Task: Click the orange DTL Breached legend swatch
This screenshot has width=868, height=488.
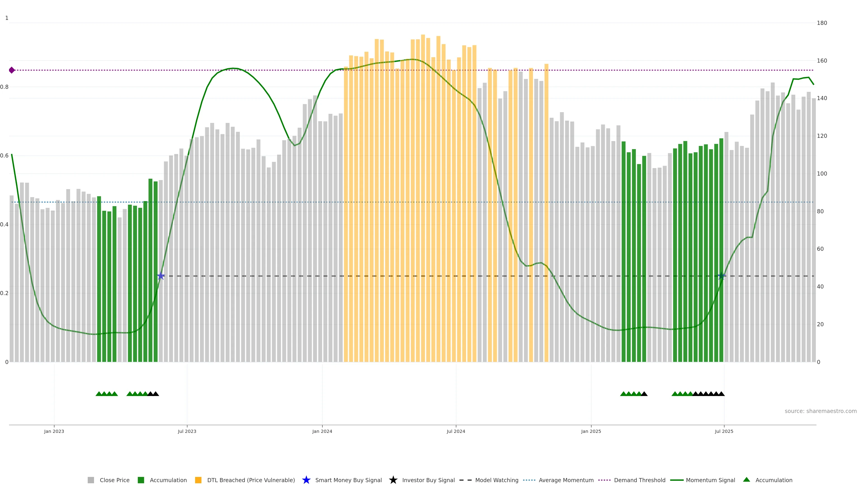Action: pyautogui.click(x=198, y=480)
